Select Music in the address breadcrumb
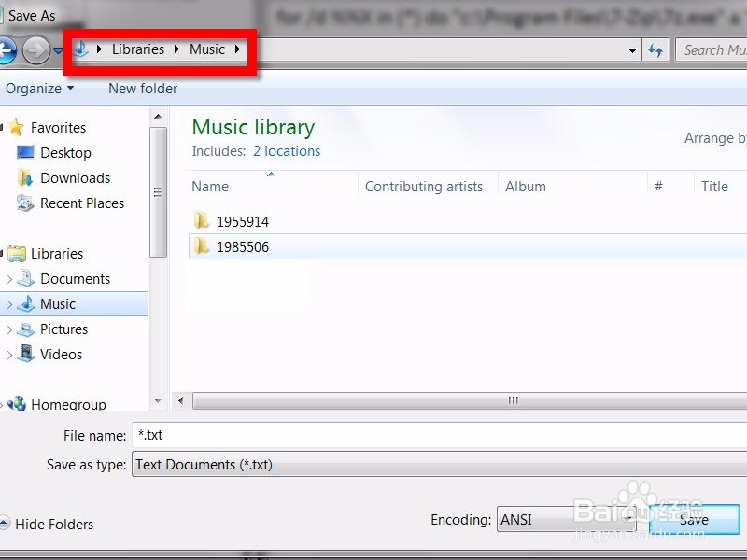This screenshot has height=560, width=747. (x=207, y=49)
